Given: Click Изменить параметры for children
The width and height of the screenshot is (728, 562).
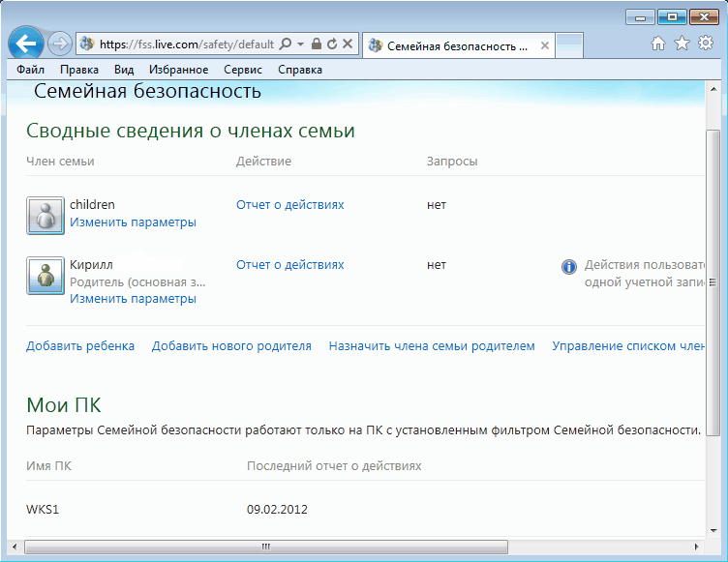Looking at the screenshot, I should (x=133, y=222).
